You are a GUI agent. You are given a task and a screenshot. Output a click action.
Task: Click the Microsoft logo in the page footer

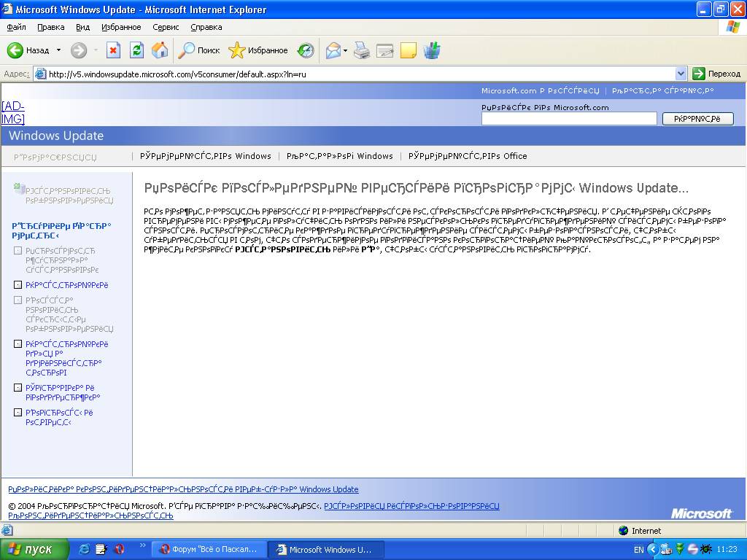(x=701, y=513)
